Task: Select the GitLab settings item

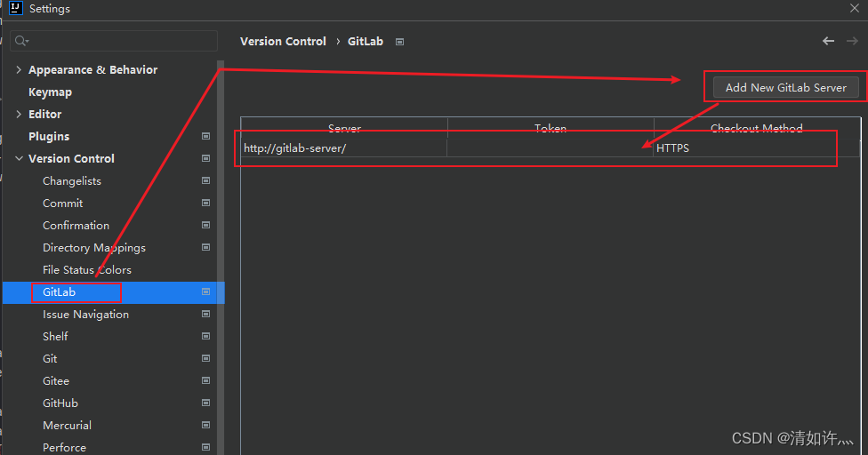Action: pos(114,291)
